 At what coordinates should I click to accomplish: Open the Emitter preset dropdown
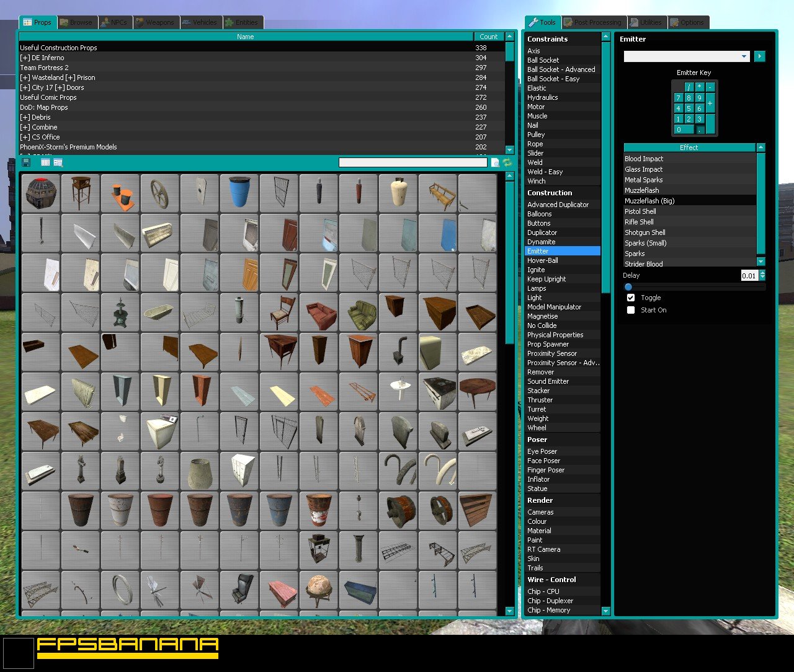pyautogui.click(x=687, y=56)
